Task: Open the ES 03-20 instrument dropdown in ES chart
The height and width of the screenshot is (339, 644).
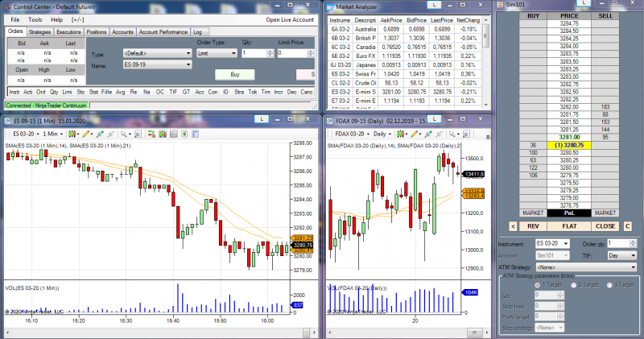Action: (x=26, y=134)
